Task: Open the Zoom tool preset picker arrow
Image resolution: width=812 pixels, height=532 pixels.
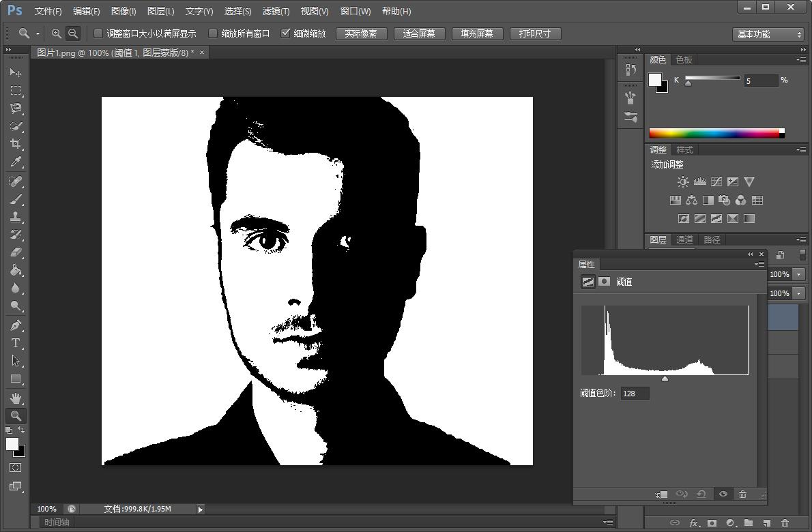Action: (x=38, y=33)
